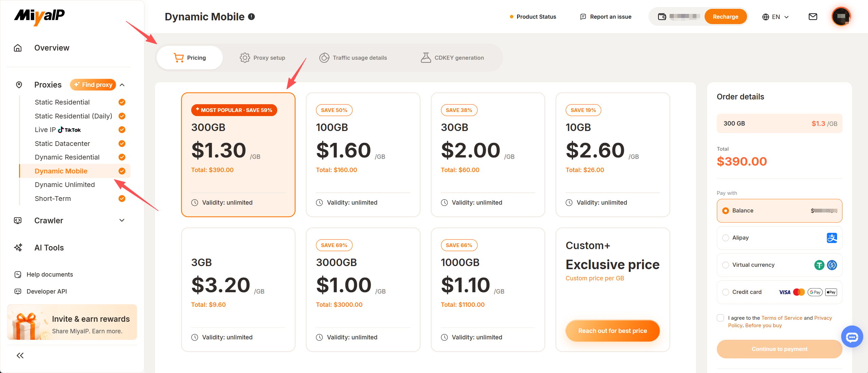Screen dimensions: 868x373
Task: Open Short-Term proxy
Action: 53,199
